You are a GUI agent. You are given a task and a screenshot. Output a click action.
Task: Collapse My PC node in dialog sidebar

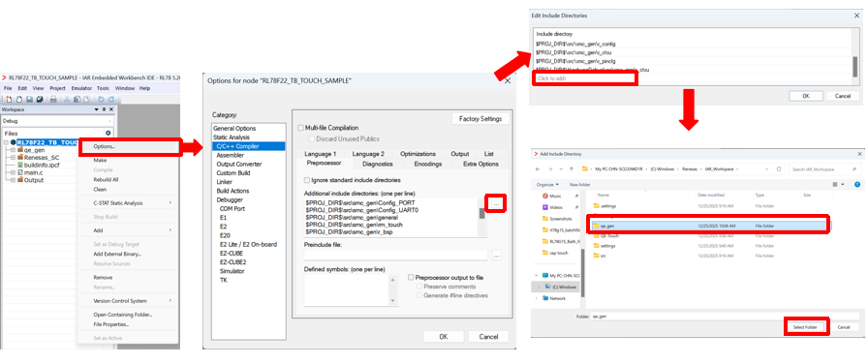537,275
